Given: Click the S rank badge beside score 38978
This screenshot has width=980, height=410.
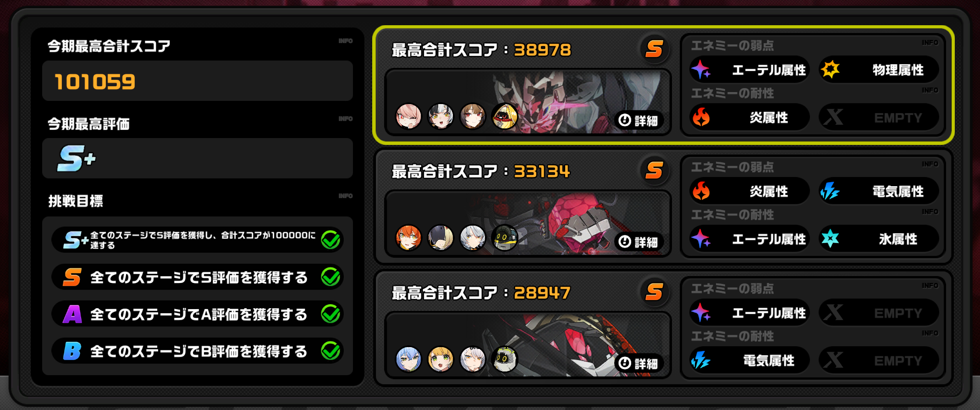Looking at the screenshot, I should click(x=654, y=49).
